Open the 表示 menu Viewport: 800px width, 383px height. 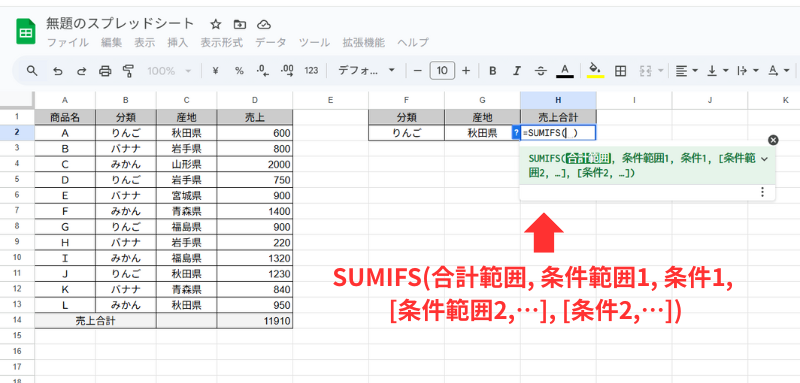(144, 42)
